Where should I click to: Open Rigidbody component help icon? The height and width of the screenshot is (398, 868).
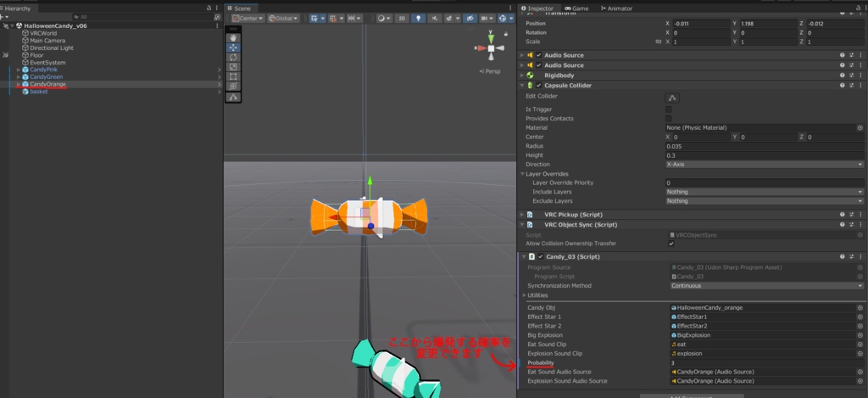point(842,76)
